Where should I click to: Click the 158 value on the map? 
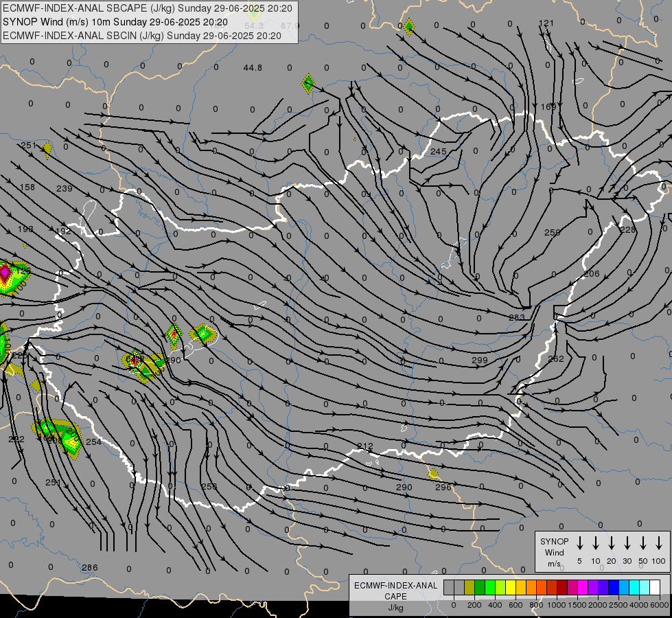pyautogui.click(x=27, y=187)
